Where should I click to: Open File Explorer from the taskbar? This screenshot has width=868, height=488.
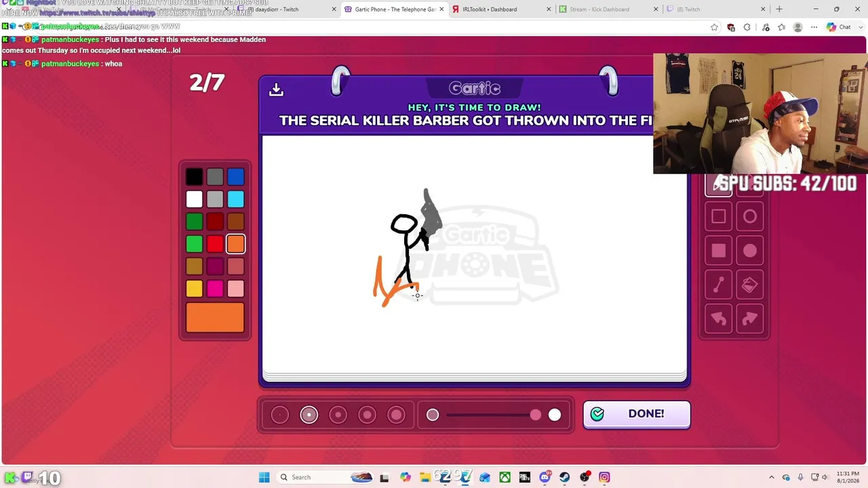(x=425, y=477)
